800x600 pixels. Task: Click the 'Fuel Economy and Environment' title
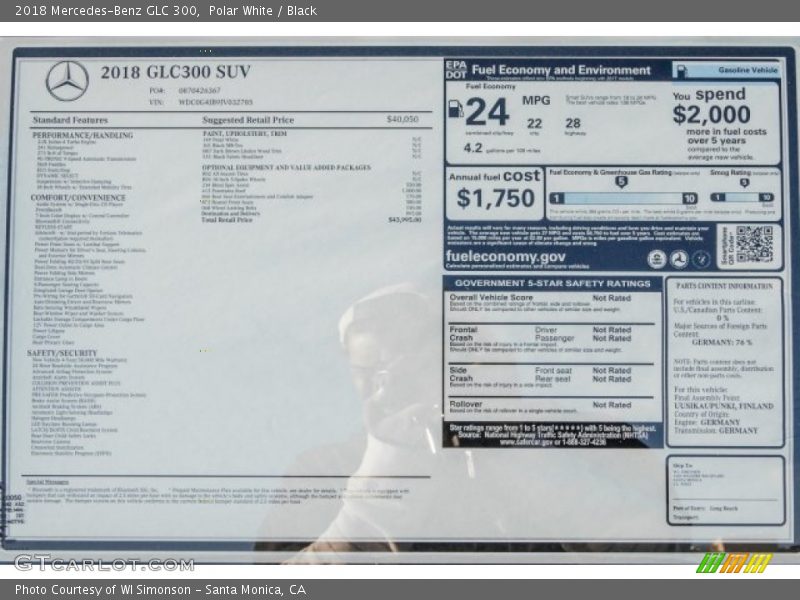coord(561,70)
